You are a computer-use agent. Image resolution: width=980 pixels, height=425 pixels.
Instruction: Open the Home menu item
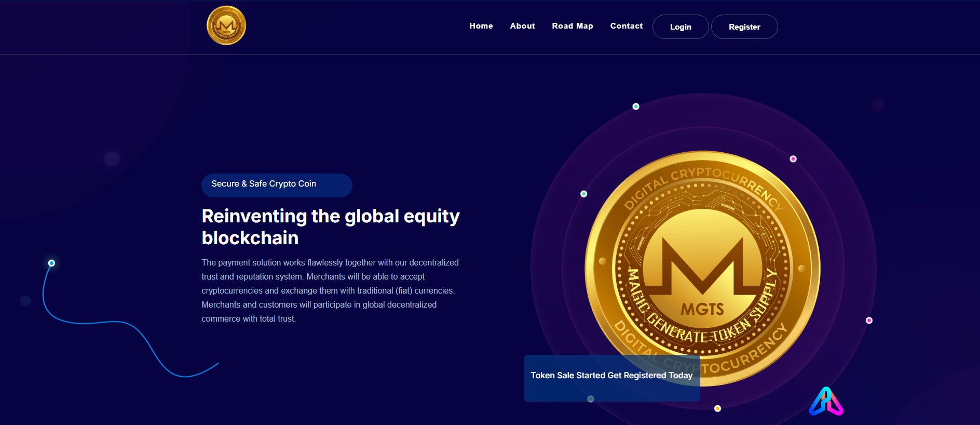(481, 26)
